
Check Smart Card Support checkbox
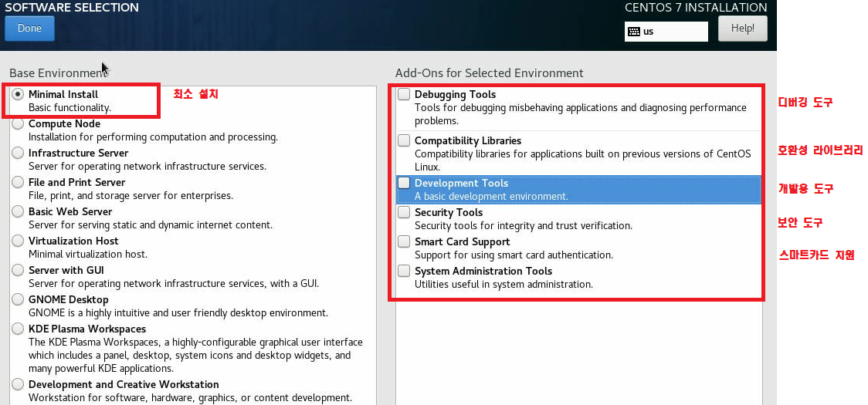click(x=404, y=241)
